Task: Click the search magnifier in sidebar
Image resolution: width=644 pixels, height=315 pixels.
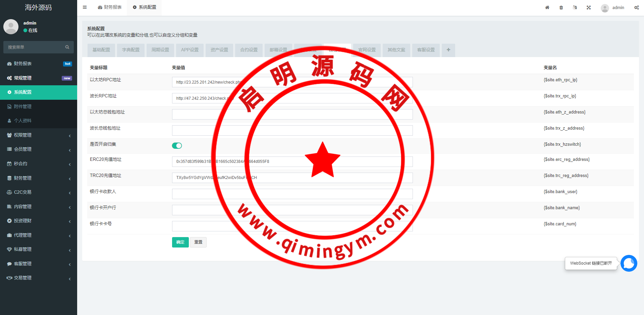Action: pyautogui.click(x=67, y=47)
